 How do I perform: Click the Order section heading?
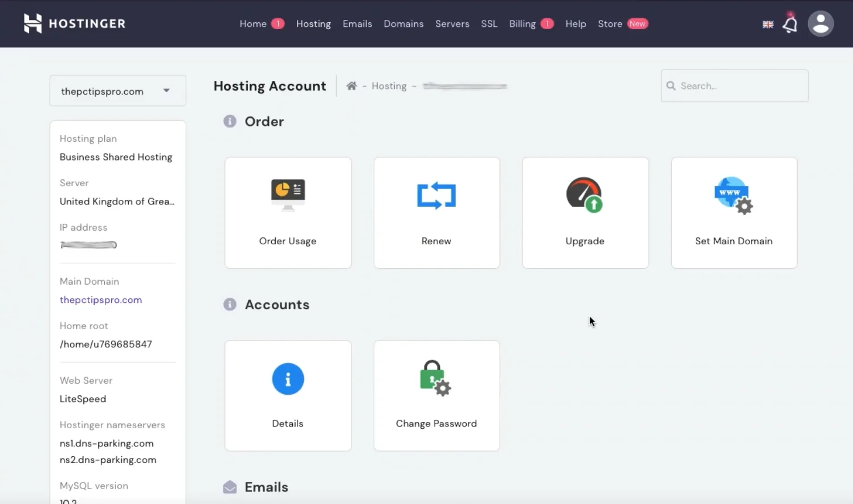[x=264, y=121]
